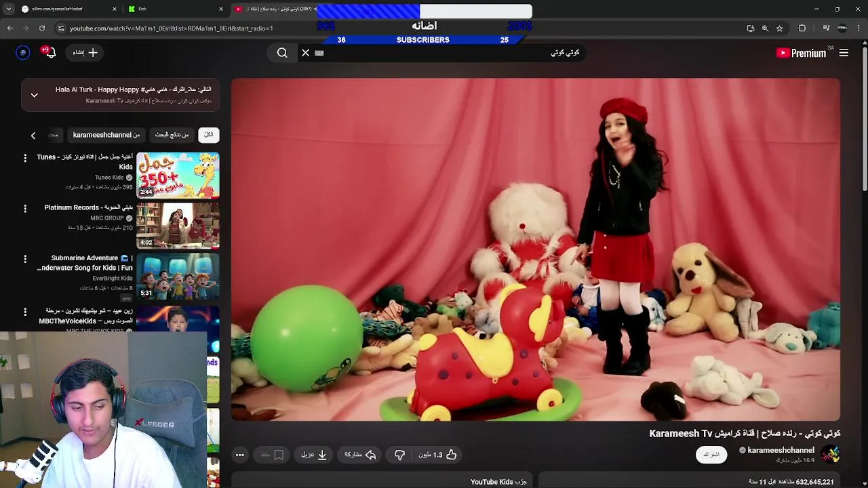Screen dimensions: 868x488
Task: Like the video with thumbs-up 1.3 مليون
Action: 437,455
